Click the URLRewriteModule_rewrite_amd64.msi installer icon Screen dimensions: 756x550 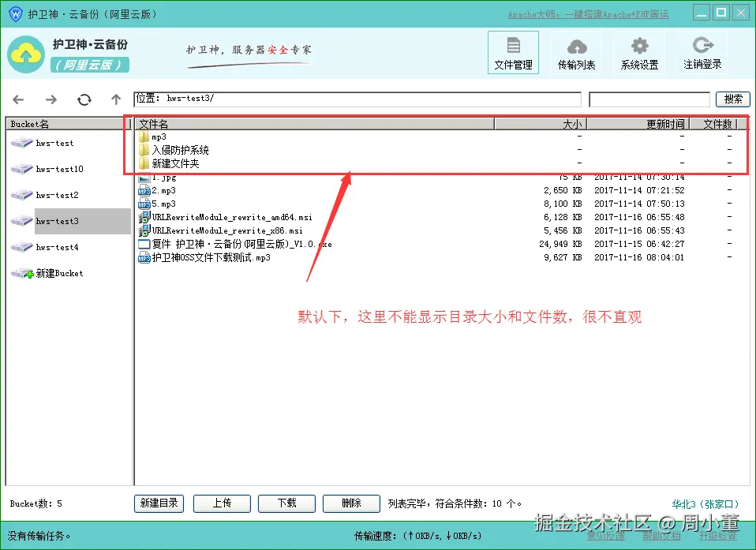(144, 218)
